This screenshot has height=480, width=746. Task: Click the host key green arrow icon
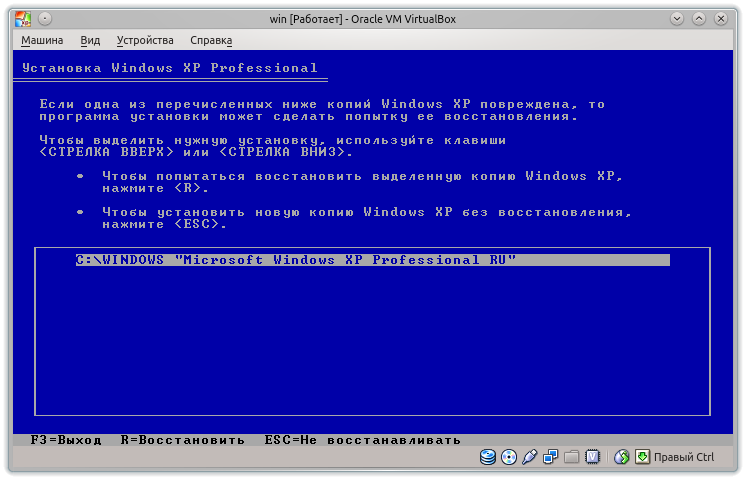click(641, 458)
